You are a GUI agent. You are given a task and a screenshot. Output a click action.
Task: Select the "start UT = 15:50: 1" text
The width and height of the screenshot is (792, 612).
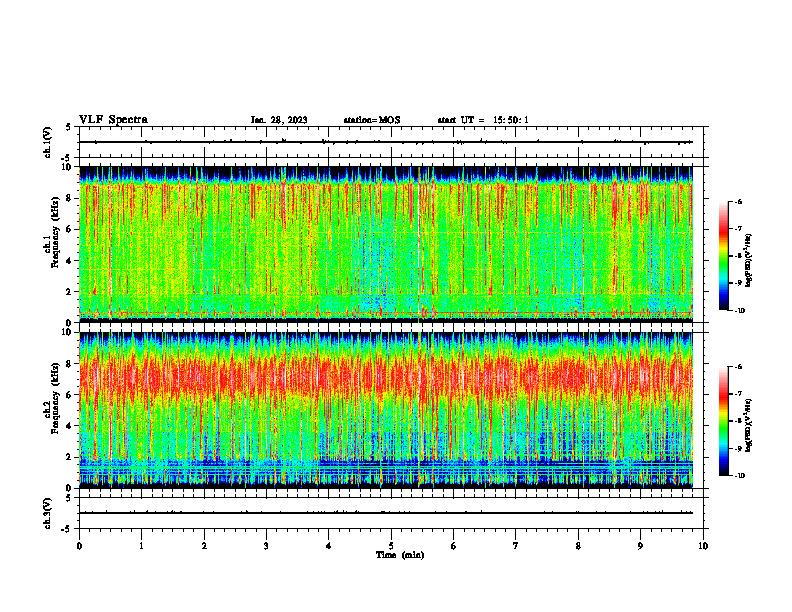pos(483,120)
